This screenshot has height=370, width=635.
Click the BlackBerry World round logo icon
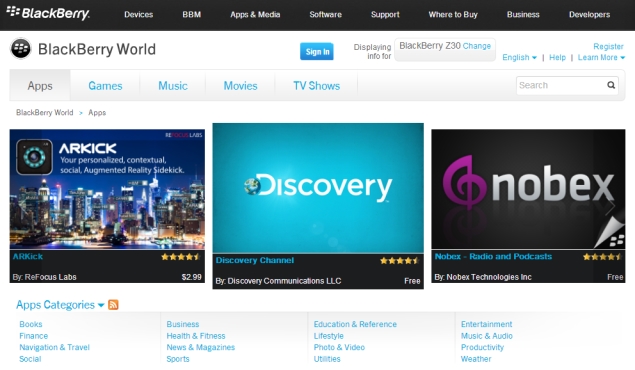[x=21, y=49]
